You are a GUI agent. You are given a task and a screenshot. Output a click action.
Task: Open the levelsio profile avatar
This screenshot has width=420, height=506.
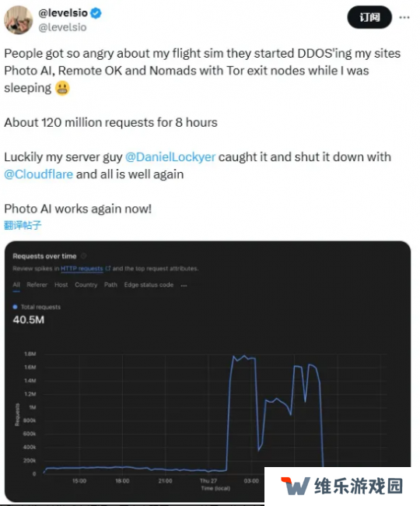pos(19,20)
